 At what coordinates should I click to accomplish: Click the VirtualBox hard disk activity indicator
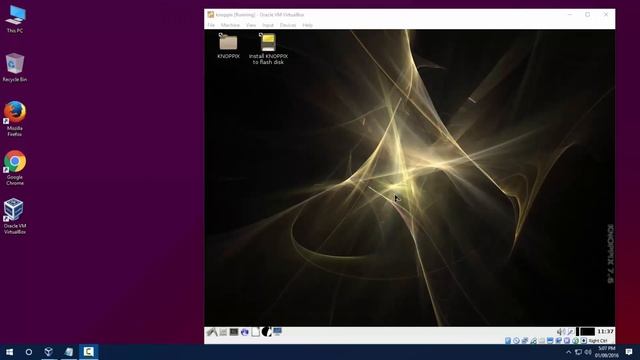508,340
